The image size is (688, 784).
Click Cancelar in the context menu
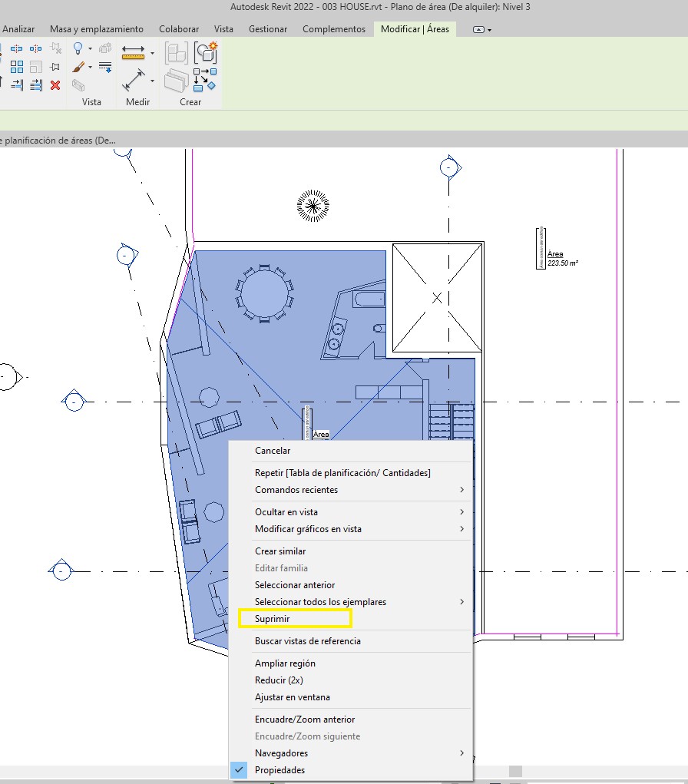(273, 451)
